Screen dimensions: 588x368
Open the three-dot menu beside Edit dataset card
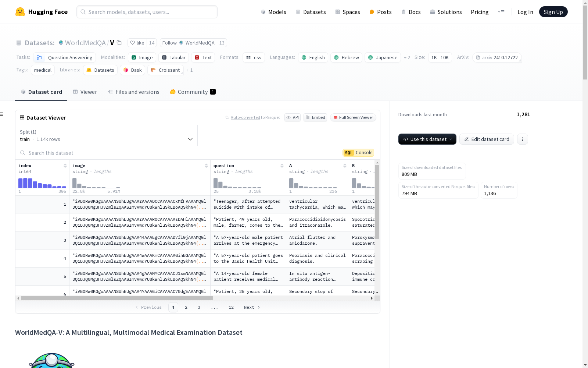pyautogui.click(x=523, y=139)
